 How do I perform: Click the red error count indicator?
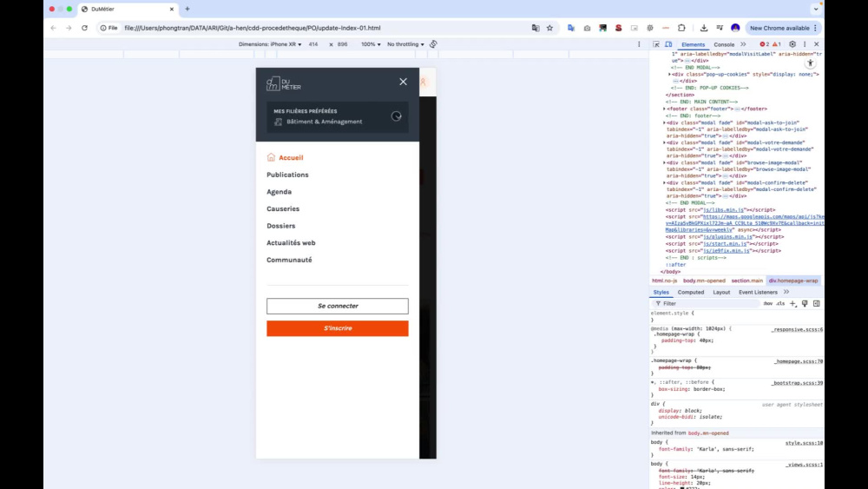(765, 44)
